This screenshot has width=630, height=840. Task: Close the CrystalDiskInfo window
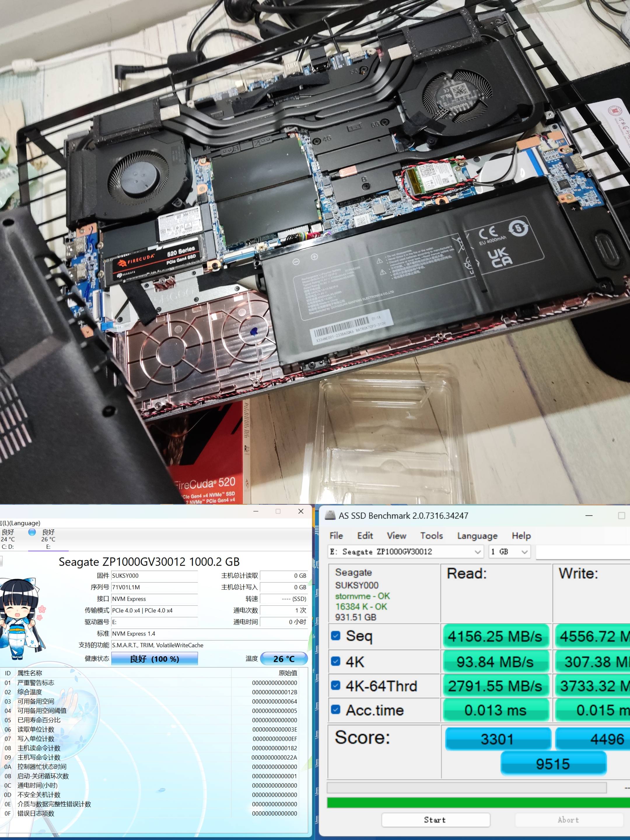(301, 512)
